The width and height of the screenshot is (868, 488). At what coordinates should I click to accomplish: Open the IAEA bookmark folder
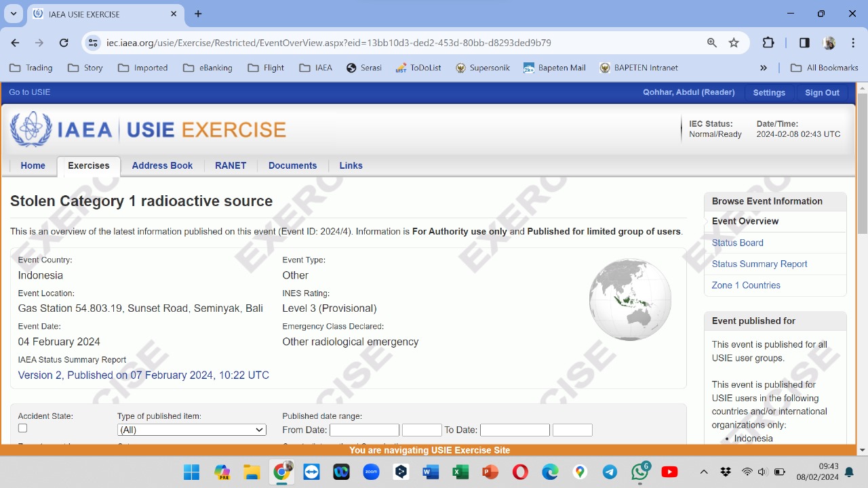(316, 68)
